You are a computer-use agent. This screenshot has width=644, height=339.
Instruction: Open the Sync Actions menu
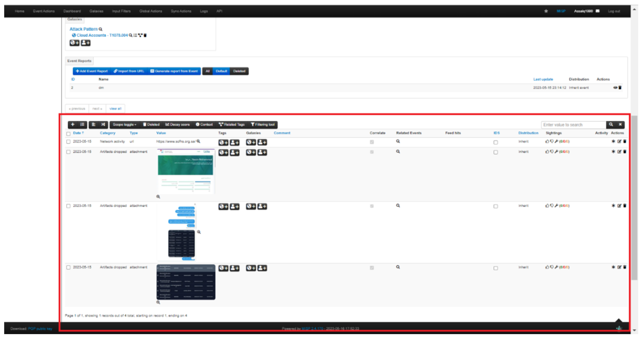point(181,11)
